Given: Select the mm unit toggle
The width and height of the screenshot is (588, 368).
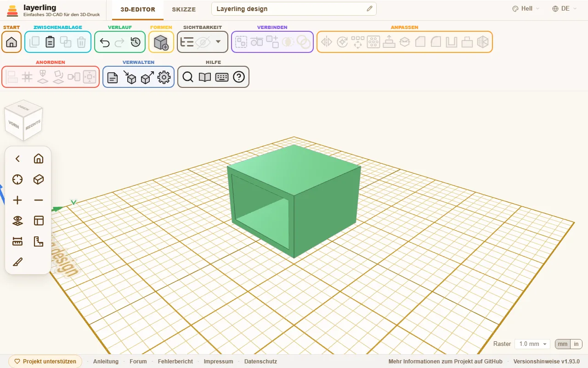Looking at the screenshot, I should coord(563,344).
